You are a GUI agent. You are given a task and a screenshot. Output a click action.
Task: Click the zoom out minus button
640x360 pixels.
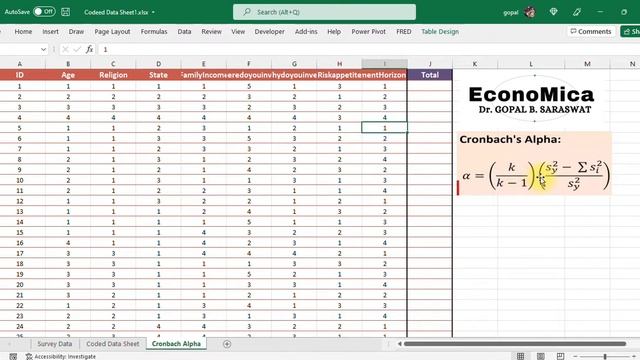575,356
